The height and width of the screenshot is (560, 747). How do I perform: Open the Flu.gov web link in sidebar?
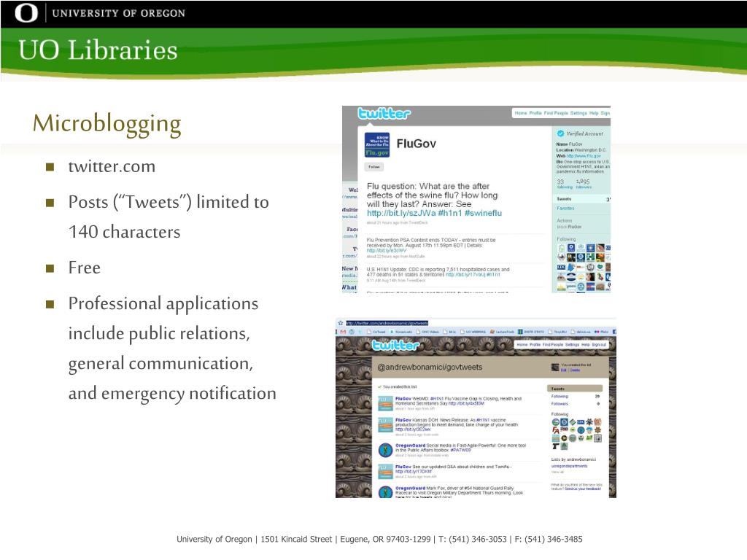pos(584,156)
